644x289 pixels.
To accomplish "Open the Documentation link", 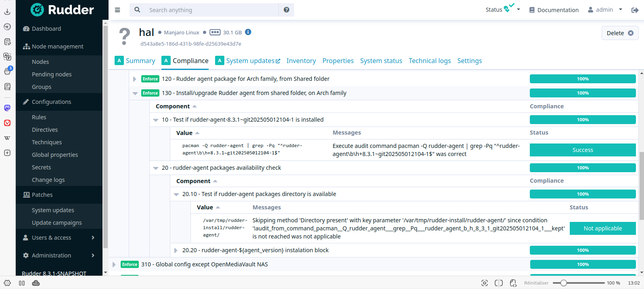I will [x=554, y=10].
